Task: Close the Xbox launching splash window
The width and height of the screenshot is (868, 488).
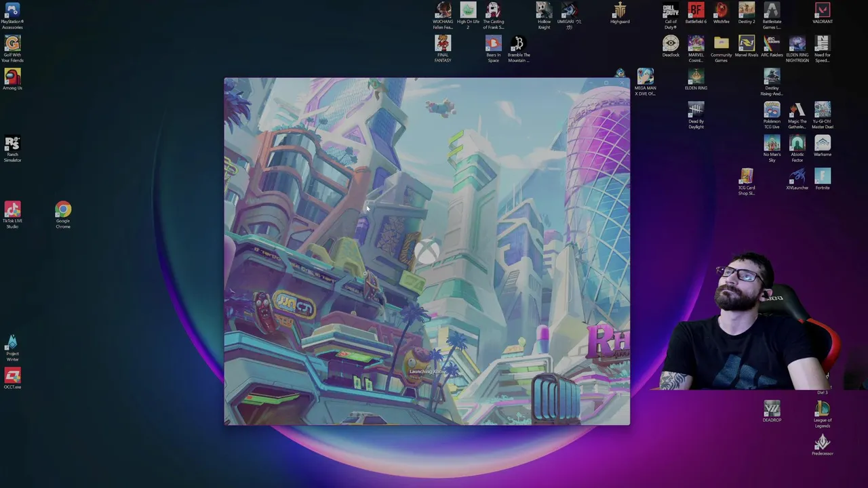Action: (x=623, y=83)
